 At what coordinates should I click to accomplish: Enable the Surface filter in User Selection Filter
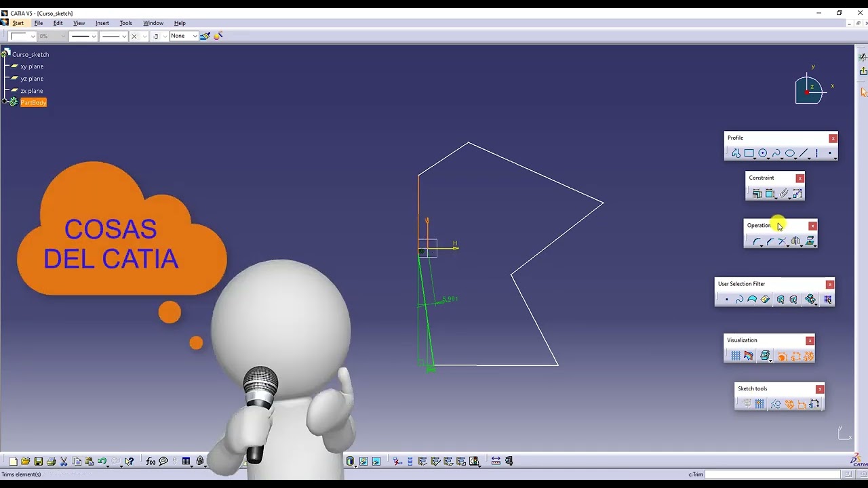[x=752, y=300]
